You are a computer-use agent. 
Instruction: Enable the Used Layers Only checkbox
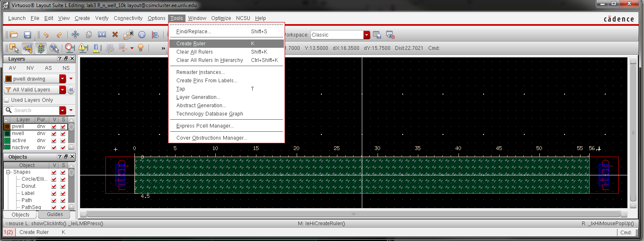click(7, 100)
